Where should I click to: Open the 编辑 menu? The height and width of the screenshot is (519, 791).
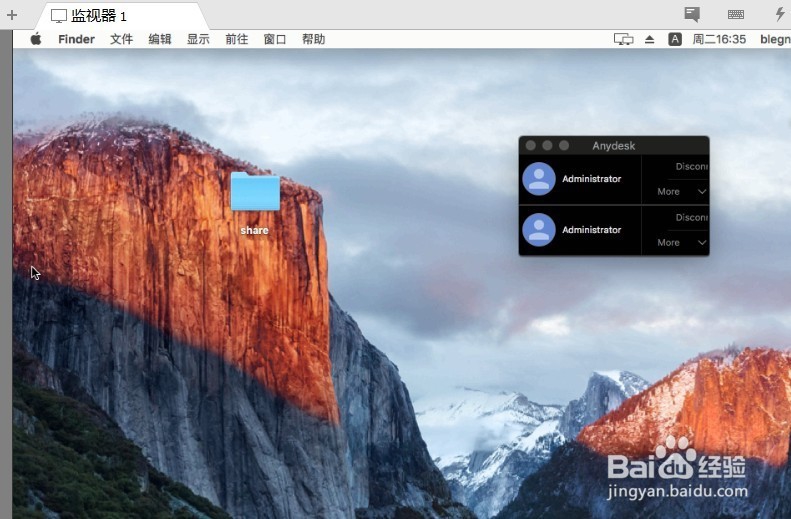click(160, 39)
